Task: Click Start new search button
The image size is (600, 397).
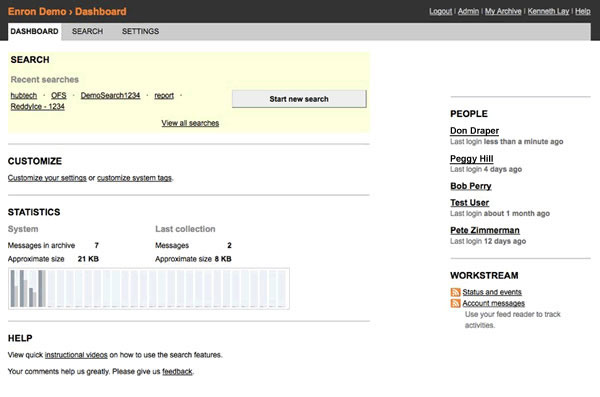Action: [x=299, y=99]
